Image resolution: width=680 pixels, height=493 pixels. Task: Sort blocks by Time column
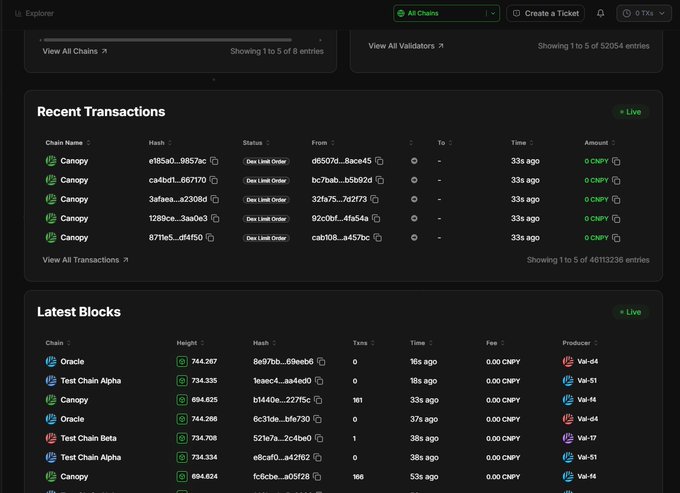(421, 343)
